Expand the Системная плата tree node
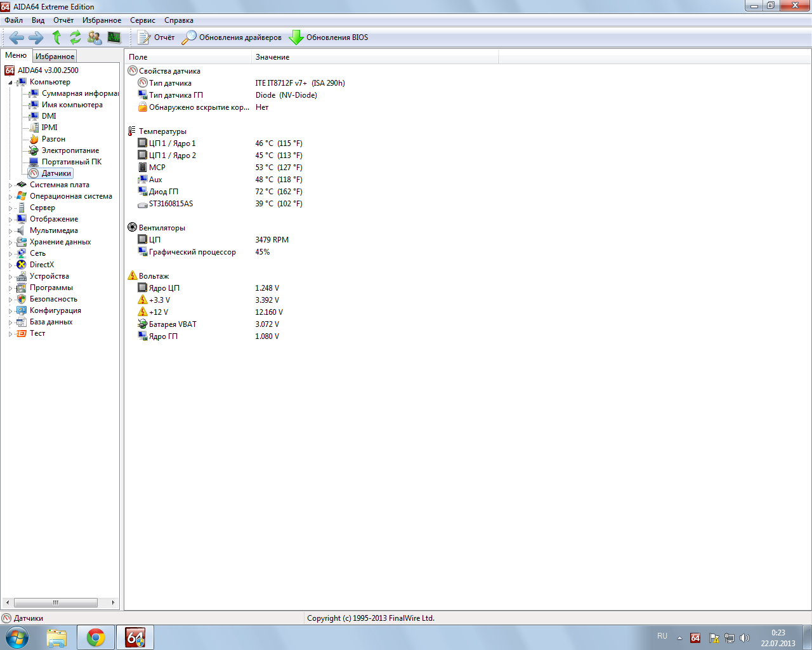The image size is (812, 650). coord(10,185)
